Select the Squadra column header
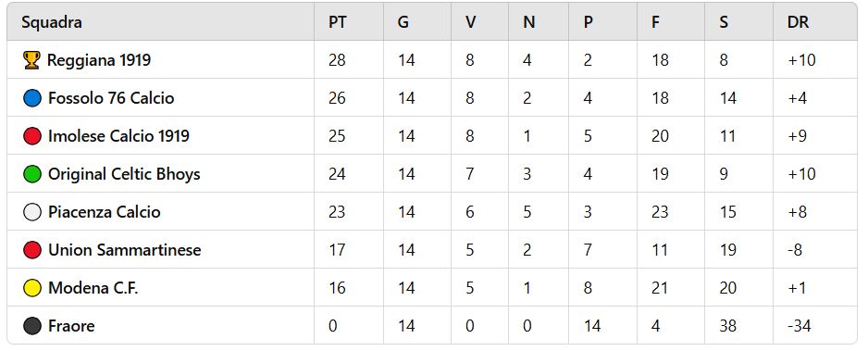The width and height of the screenshot is (868, 351). point(52,22)
